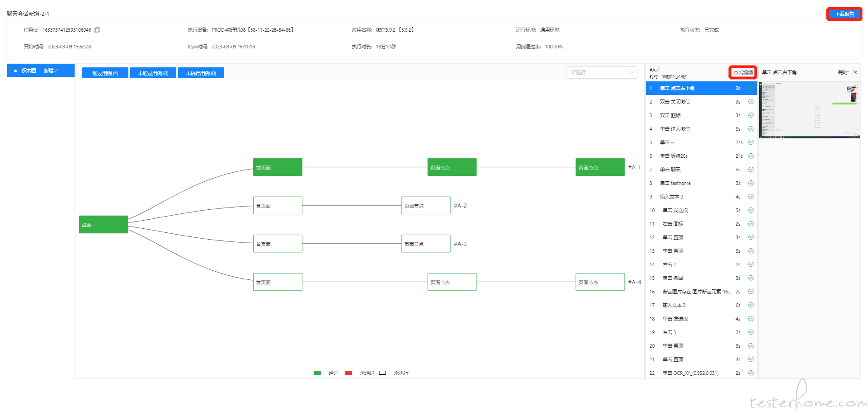868x420 pixels.
Task: Select the 首页面 node of path #A-2
Action: pyautogui.click(x=278, y=205)
